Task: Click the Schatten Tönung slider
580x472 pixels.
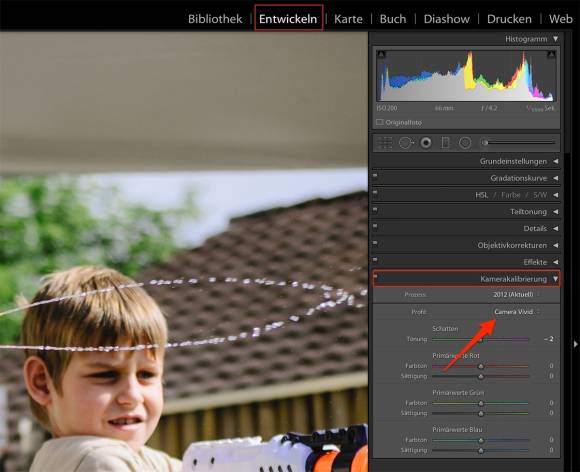Action: (x=480, y=339)
